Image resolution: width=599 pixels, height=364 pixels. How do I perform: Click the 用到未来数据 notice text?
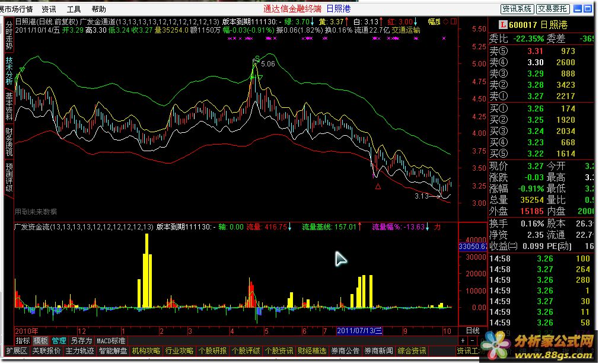coord(36,212)
